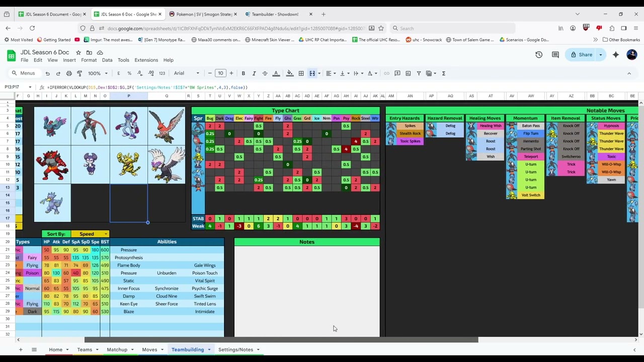Open the Insert menu
644x362 pixels.
(69, 60)
